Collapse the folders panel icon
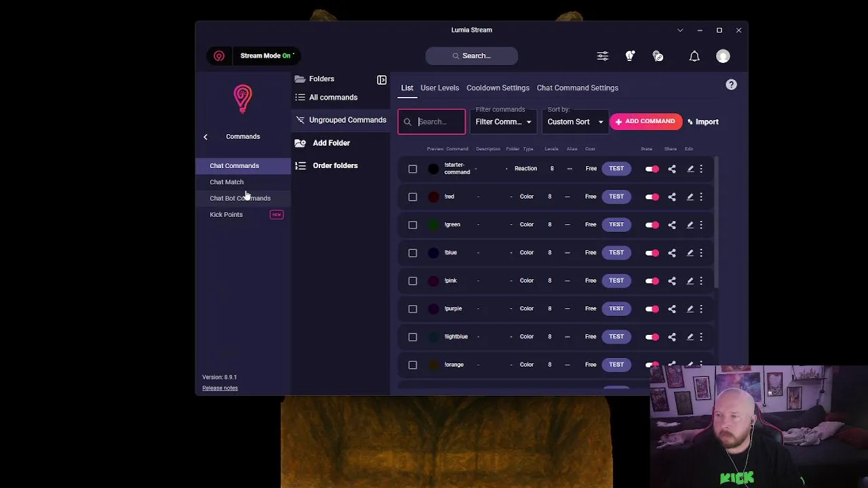 coord(382,79)
